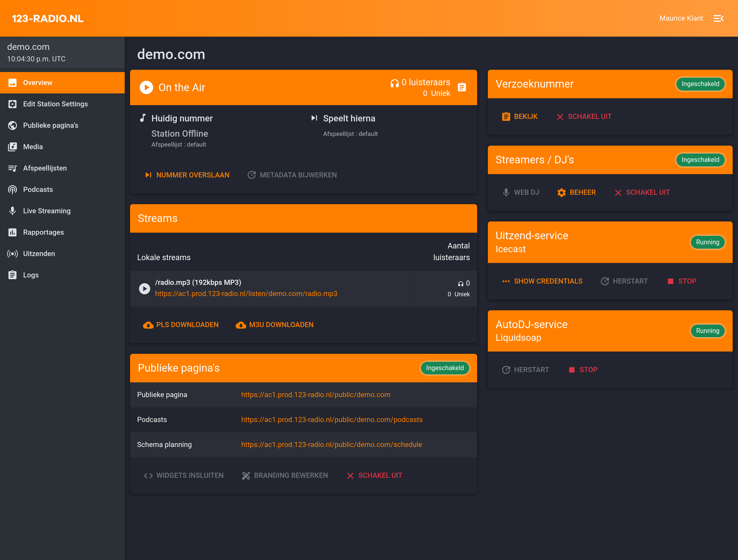The height and width of the screenshot is (560, 738).
Task: Skip song via Nummer Overslaan
Action: 187,175
